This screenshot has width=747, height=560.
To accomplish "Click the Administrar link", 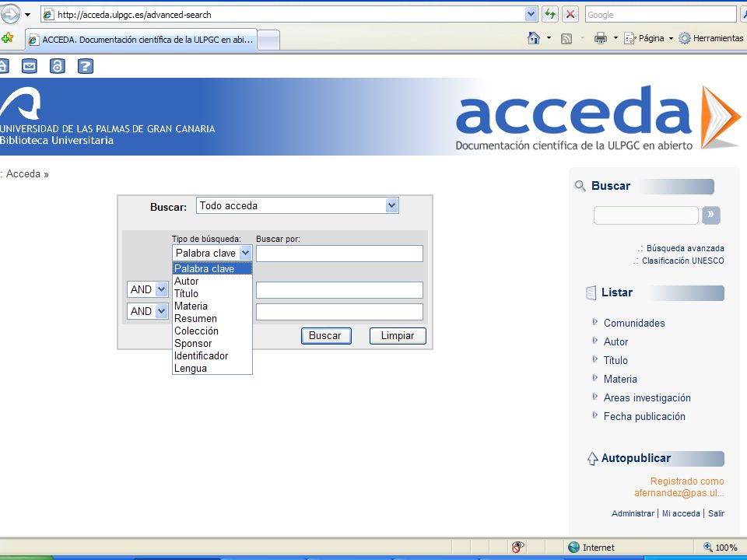I will click(x=633, y=513).
